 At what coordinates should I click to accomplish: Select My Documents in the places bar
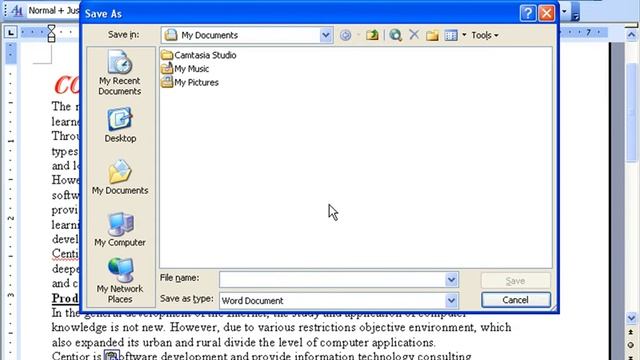tap(120, 177)
